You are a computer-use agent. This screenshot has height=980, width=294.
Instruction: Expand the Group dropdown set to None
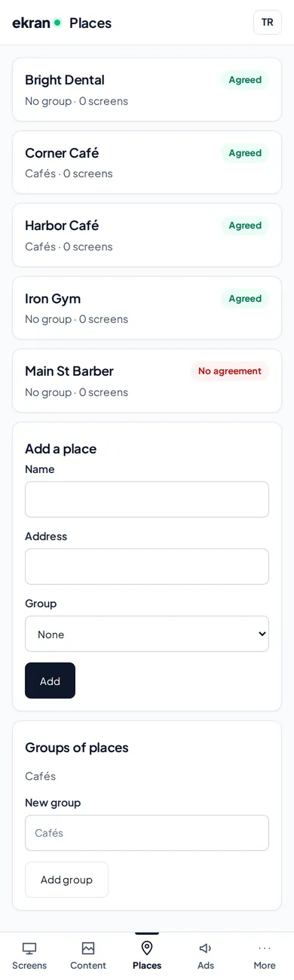(147, 634)
